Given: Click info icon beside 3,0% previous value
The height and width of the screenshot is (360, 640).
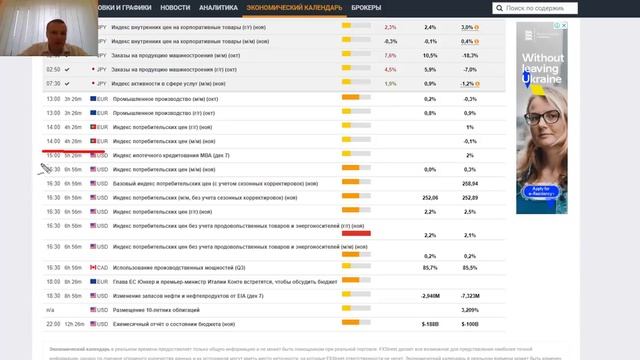Looking at the screenshot, I should (477, 27).
